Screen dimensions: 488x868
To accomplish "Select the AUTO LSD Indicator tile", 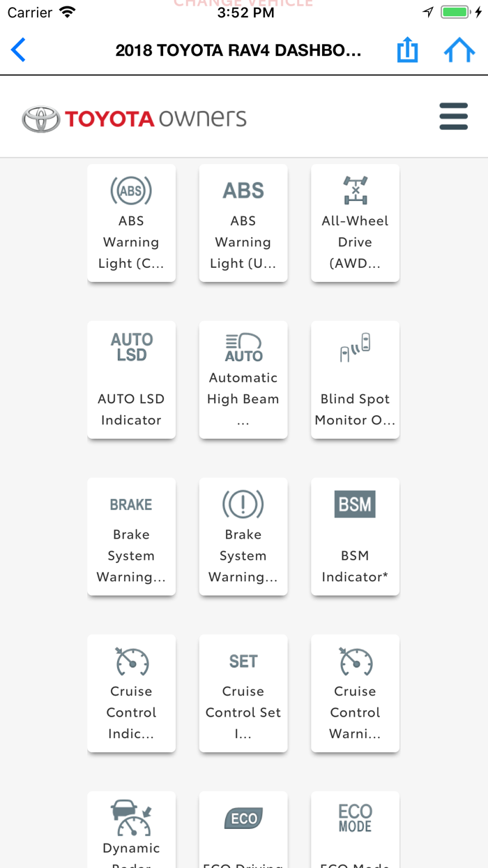I will (131, 380).
